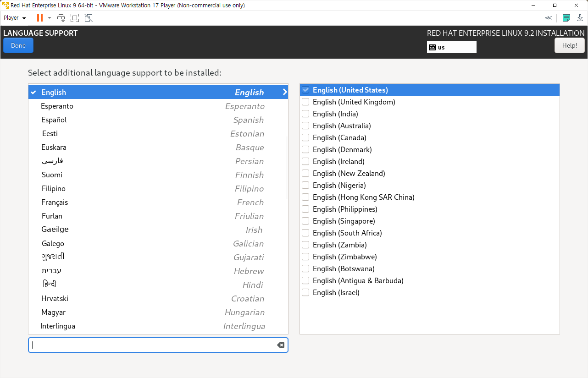The width and height of the screenshot is (588, 378).
Task: Uncheck English (United States) checkbox
Action: (x=305, y=90)
